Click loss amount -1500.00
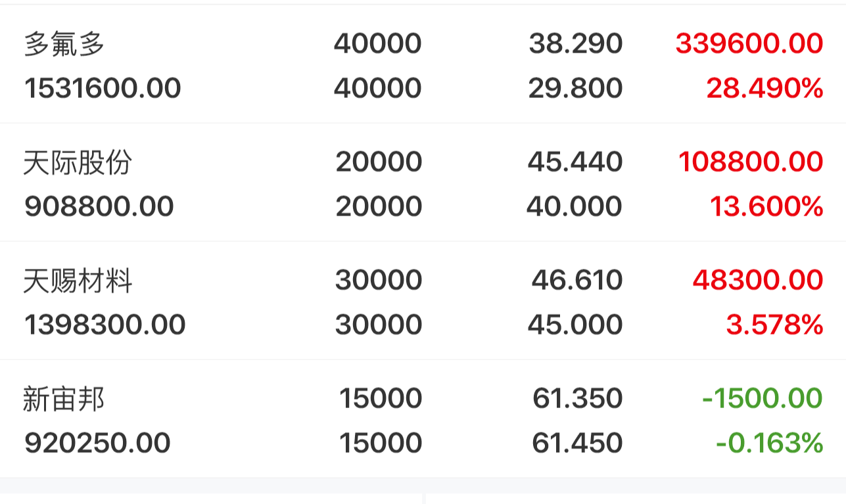Image resolution: width=846 pixels, height=504 pixels. click(762, 399)
